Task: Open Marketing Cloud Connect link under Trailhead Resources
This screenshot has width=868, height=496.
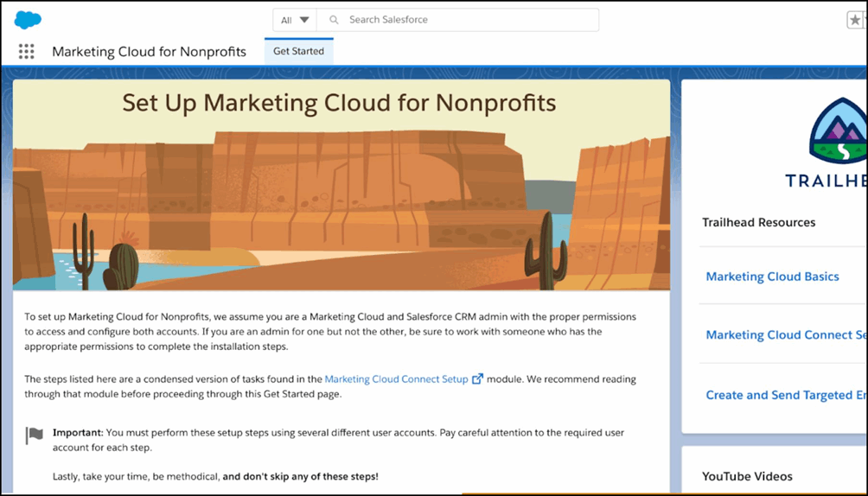Action: (x=785, y=335)
